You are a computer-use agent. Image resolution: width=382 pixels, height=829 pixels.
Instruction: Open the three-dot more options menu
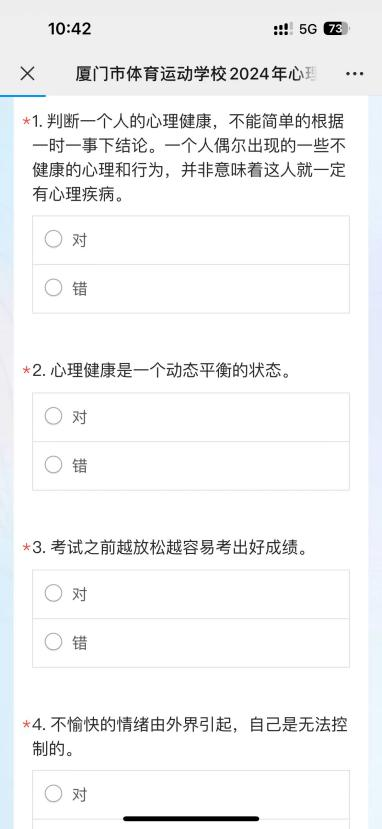(x=355, y=74)
